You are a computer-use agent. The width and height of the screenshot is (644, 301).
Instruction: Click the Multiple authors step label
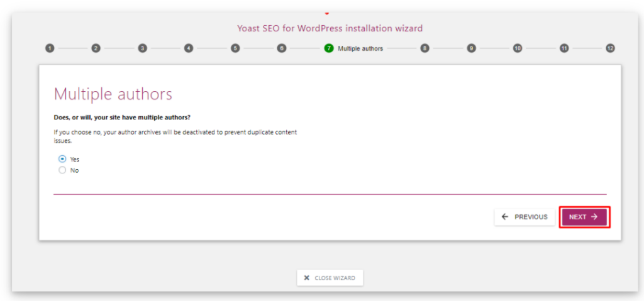coord(360,48)
